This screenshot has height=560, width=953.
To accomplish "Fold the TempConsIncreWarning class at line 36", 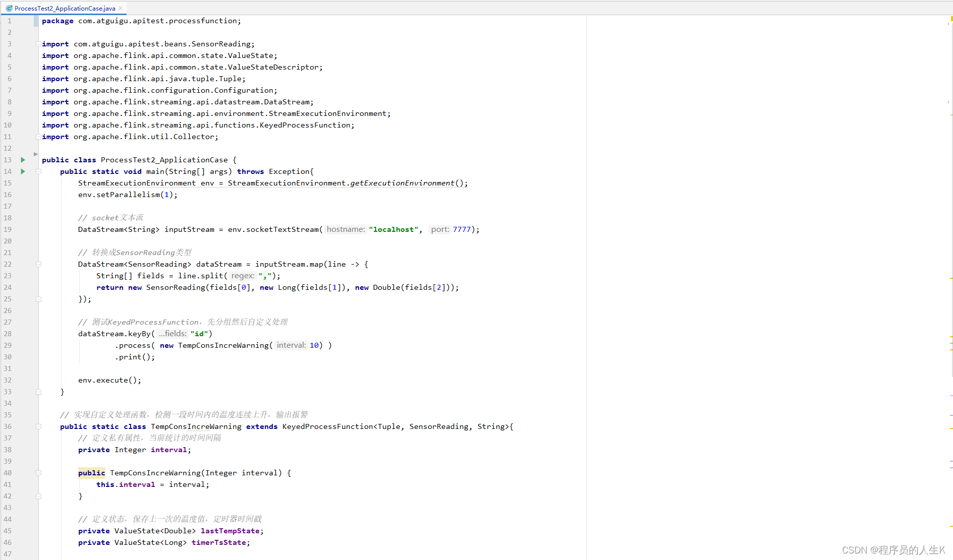I will coord(38,426).
